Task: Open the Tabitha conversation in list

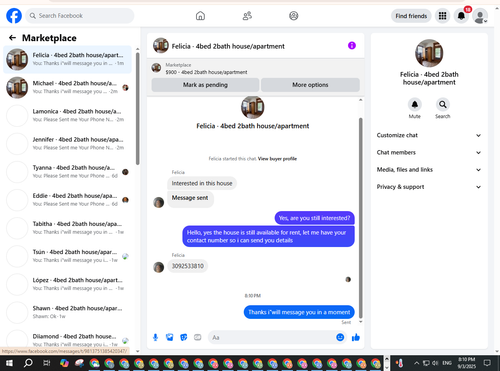Action: coord(68,228)
